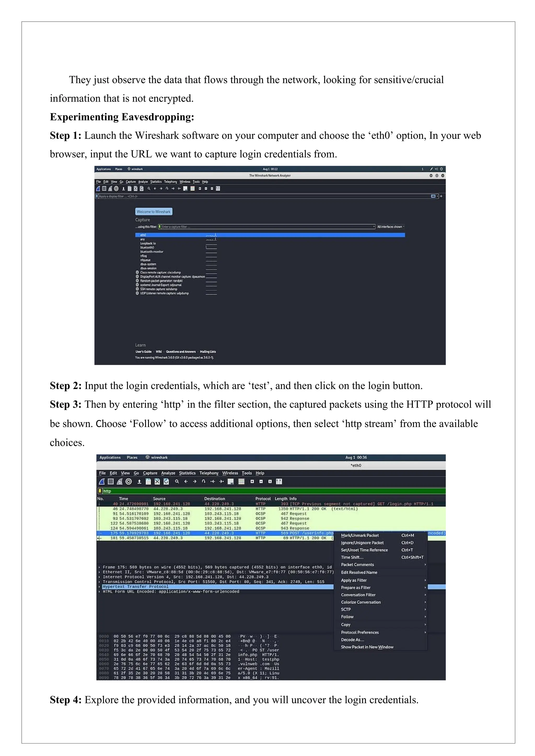
Task: Open the User's Guide link on welcome screen
Action: 143,352
